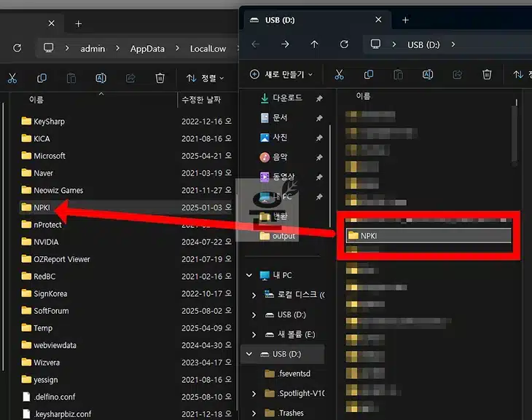
Task: Click Share icon in USB (D:) window
Action: [458, 74]
